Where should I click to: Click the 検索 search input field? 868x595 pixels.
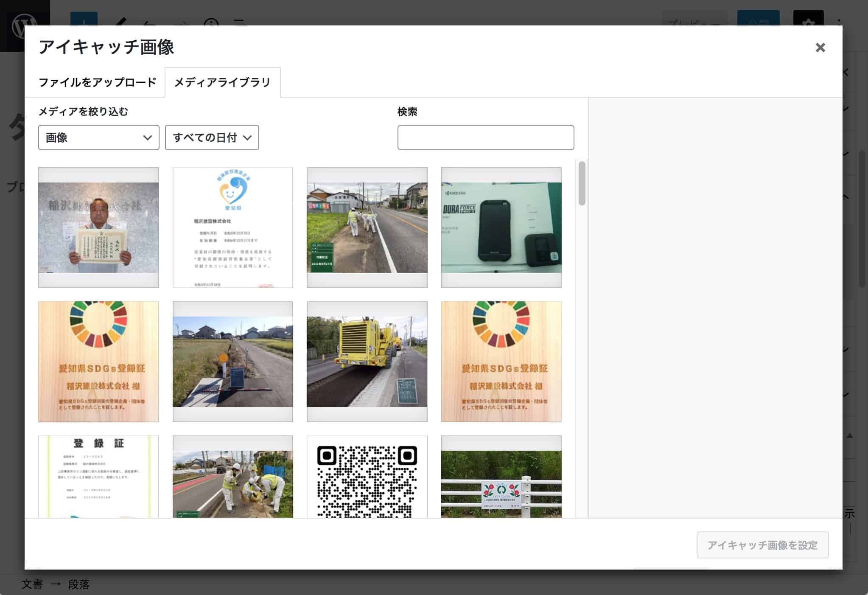[486, 138]
